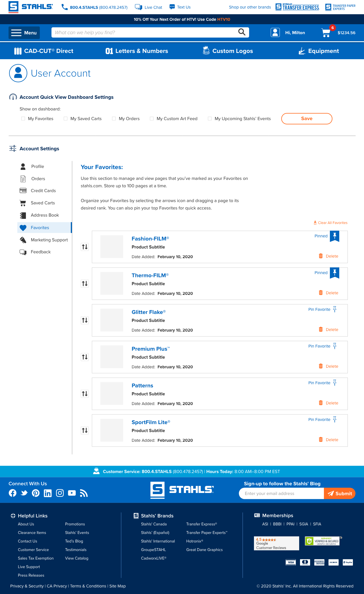Open Live Chat
Viewport: 364px width, 594px height.
(148, 7)
